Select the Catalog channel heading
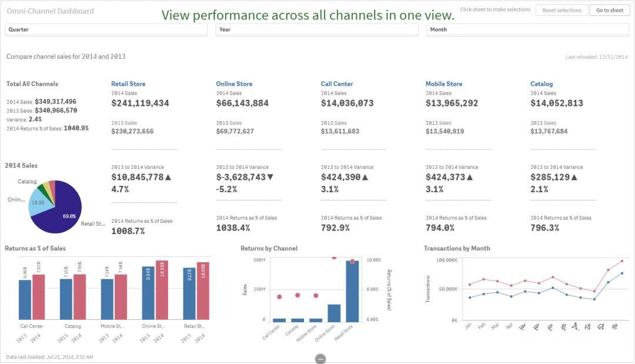Image resolution: width=635 pixels, height=364 pixels. point(542,84)
